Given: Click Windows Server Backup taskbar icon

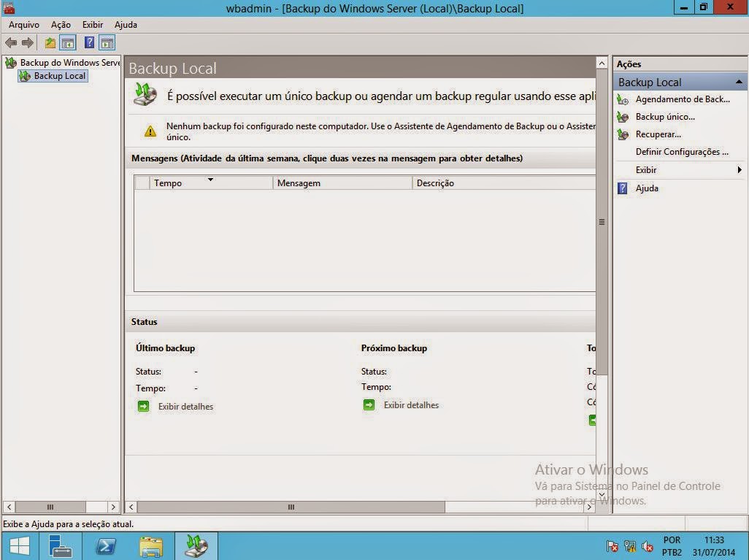Looking at the screenshot, I should click(x=196, y=545).
